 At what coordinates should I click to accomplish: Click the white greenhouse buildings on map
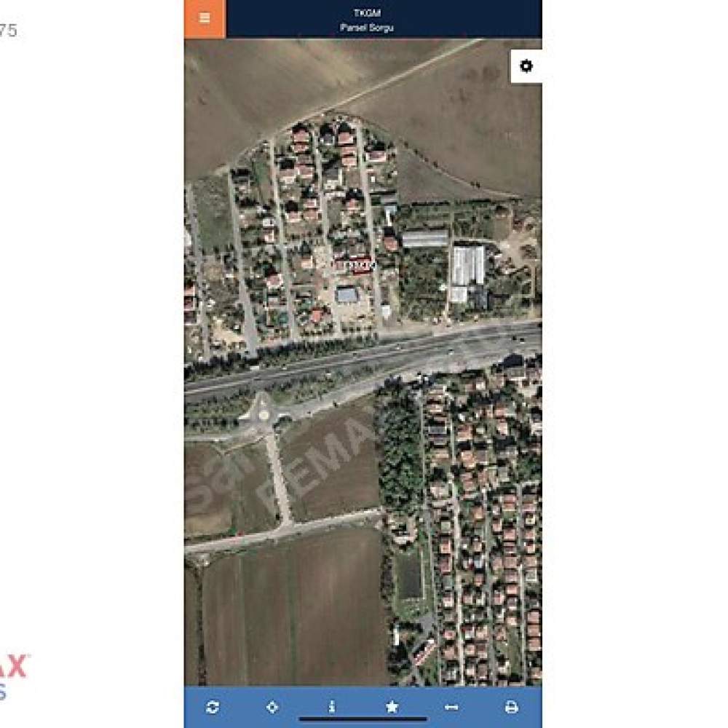click(467, 268)
